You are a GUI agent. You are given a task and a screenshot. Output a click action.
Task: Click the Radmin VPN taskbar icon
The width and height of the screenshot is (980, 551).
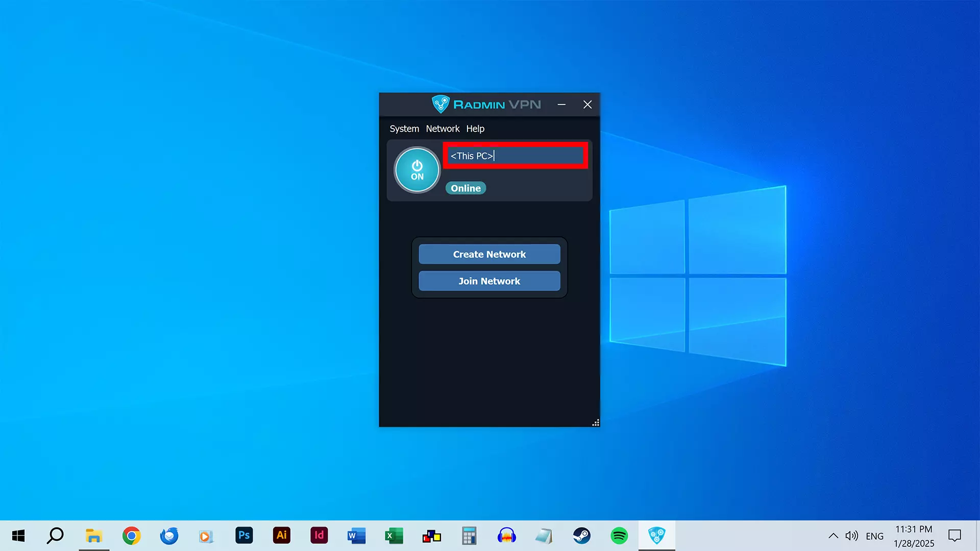point(656,536)
